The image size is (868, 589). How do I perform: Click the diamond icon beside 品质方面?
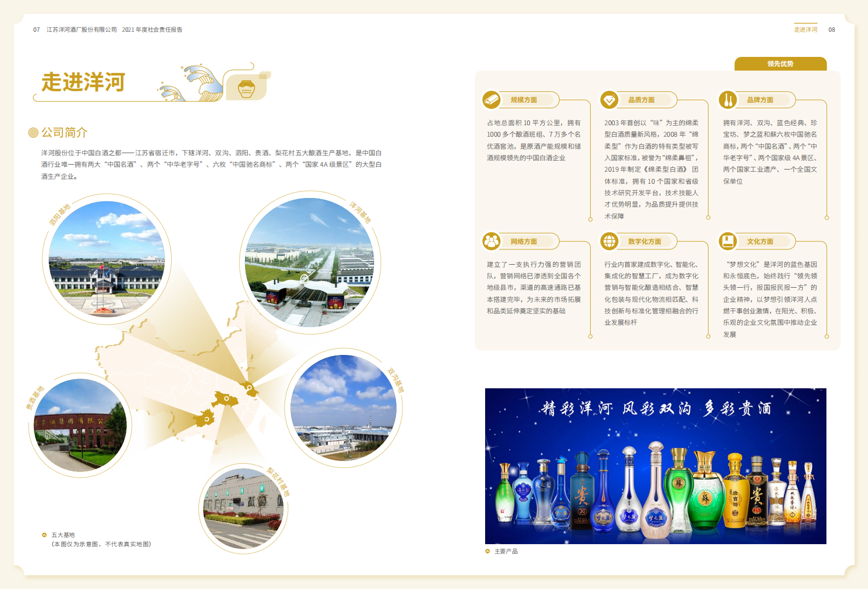(x=609, y=100)
